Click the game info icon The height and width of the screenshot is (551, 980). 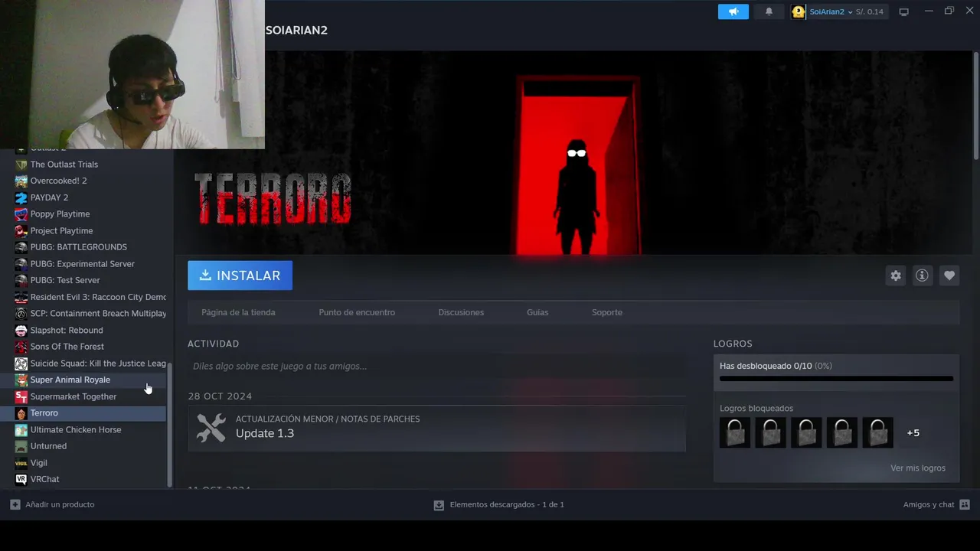point(922,275)
